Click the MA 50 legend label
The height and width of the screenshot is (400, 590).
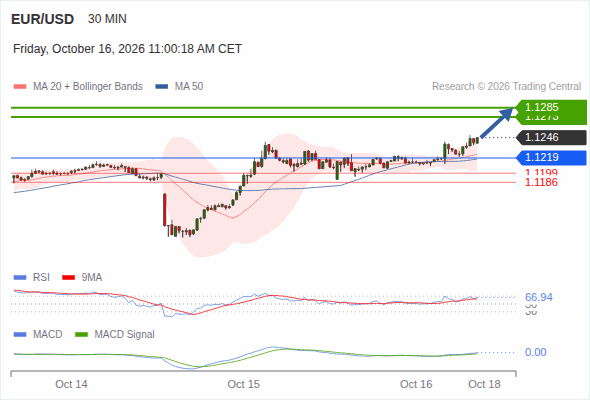coord(189,87)
